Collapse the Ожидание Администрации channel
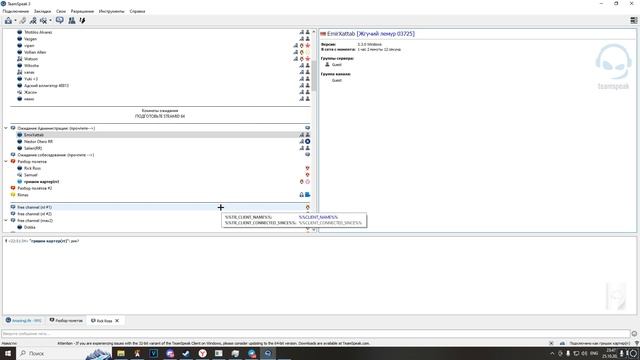The image size is (640, 360). point(6,128)
